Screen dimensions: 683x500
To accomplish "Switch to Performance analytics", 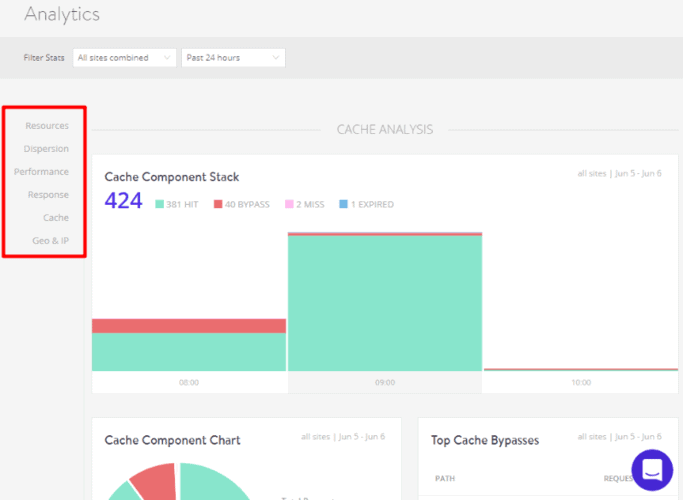I will click(x=41, y=172).
